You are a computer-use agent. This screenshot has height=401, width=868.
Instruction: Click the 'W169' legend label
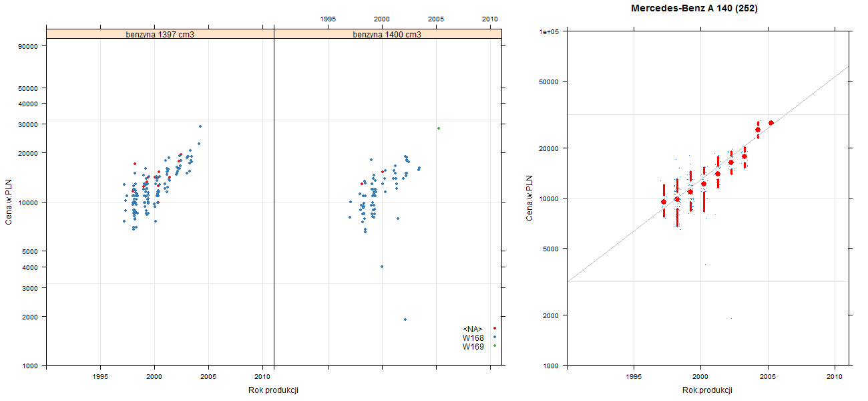pyautogui.click(x=473, y=347)
